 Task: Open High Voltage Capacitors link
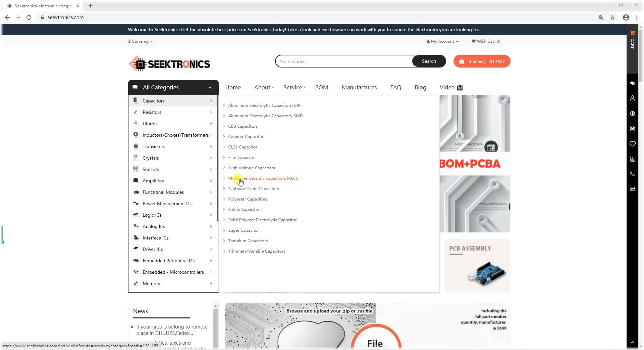(251, 168)
